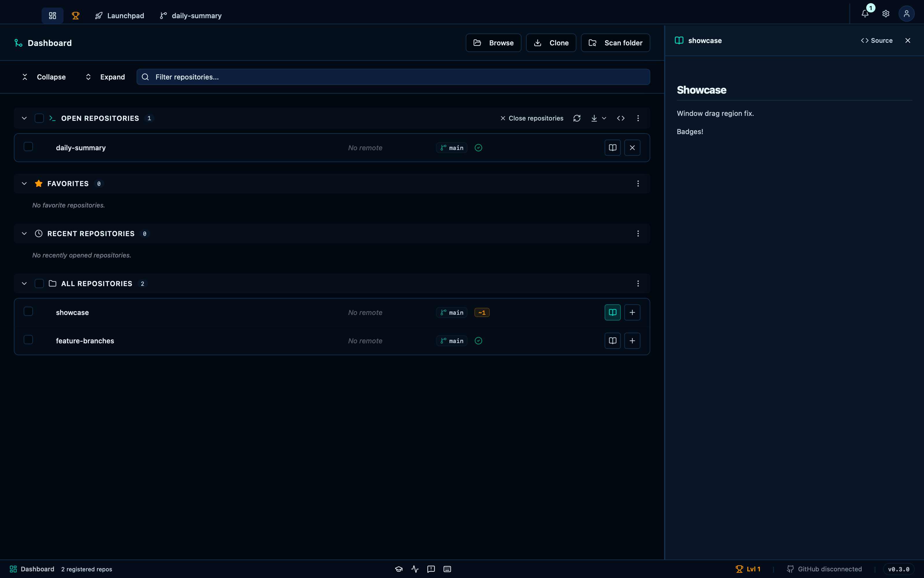Open the user profile avatar
This screenshot has width=924, height=578.
(906, 14)
